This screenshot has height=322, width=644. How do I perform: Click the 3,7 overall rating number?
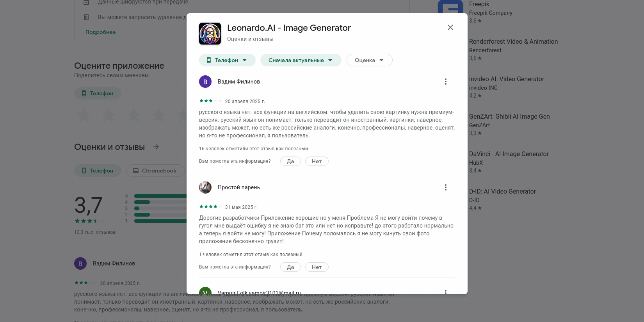point(89,205)
